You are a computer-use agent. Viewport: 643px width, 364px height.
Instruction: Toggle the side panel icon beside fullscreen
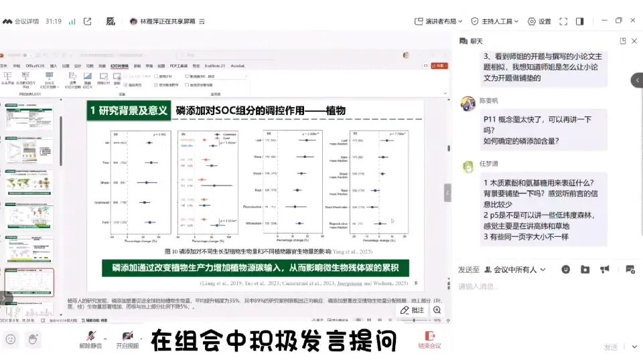(x=579, y=21)
